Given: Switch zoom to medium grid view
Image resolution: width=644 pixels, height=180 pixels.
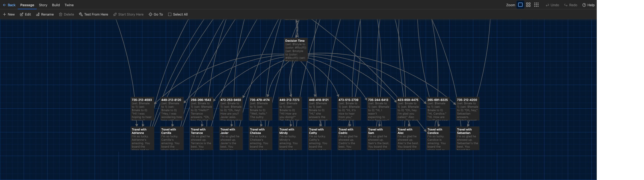Looking at the screenshot, I should click(528, 5).
